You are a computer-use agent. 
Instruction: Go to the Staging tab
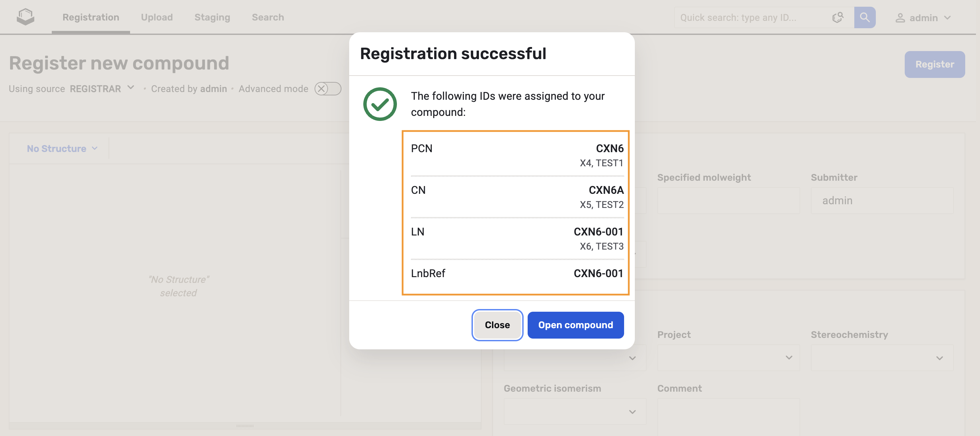tap(212, 17)
